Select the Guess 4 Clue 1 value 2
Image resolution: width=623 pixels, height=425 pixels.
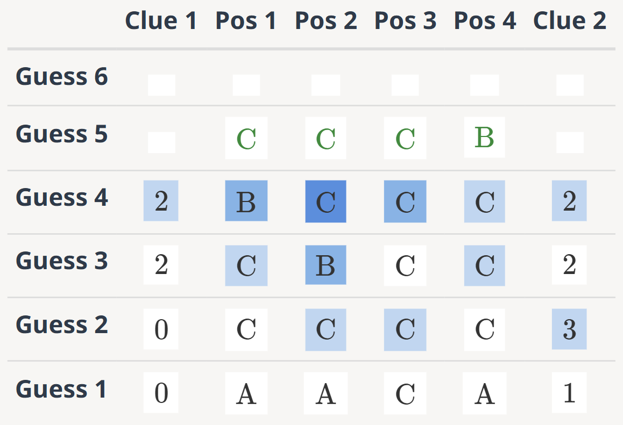click(161, 202)
